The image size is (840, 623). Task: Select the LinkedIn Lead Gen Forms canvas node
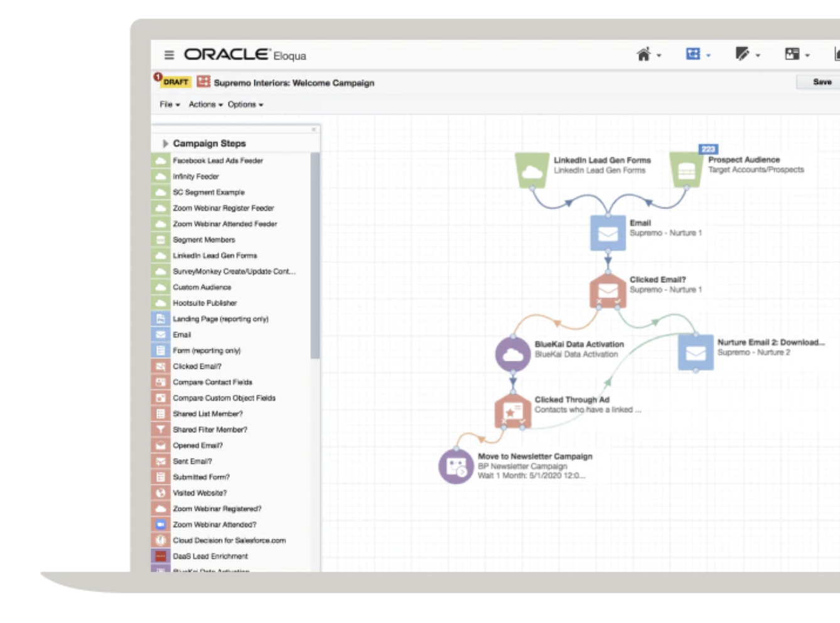tap(532, 170)
